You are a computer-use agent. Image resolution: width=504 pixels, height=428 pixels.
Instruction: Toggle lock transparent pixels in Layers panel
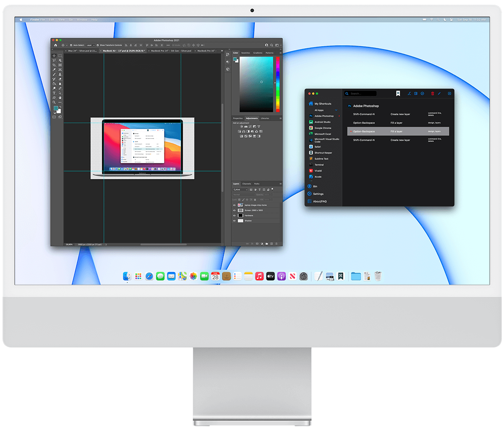click(239, 200)
